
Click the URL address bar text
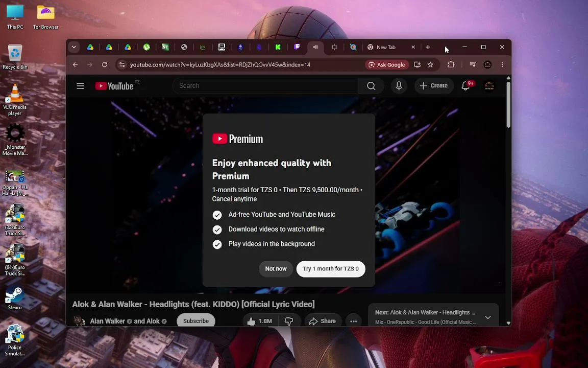click(220, 64)
